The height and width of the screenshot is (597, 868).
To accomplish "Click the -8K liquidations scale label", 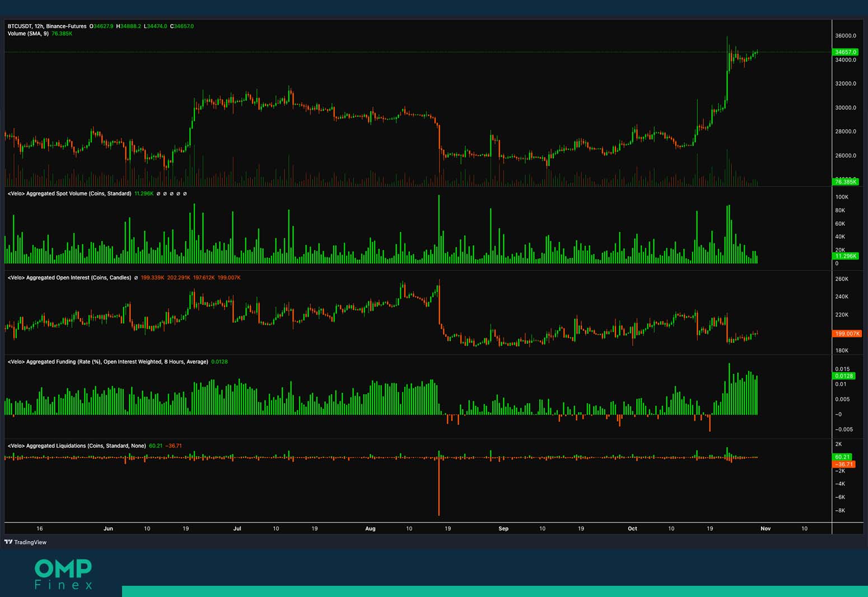I will pos(841,511).
